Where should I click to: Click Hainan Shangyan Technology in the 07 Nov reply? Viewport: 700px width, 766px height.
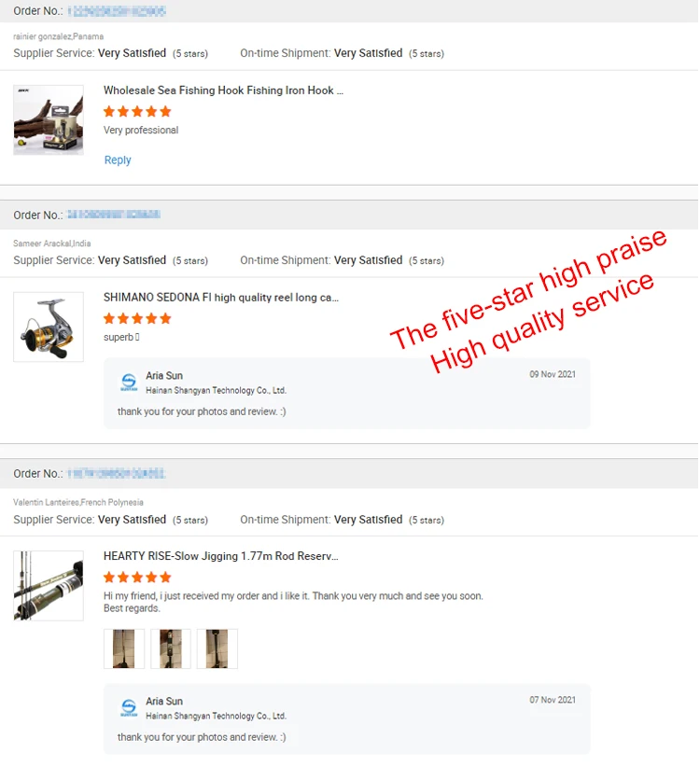216,716
